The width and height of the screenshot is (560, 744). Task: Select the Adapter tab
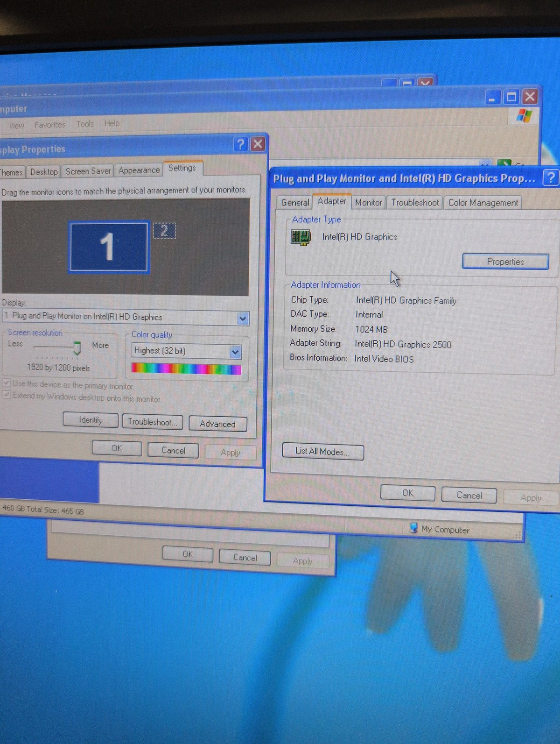tap(332, 201)
